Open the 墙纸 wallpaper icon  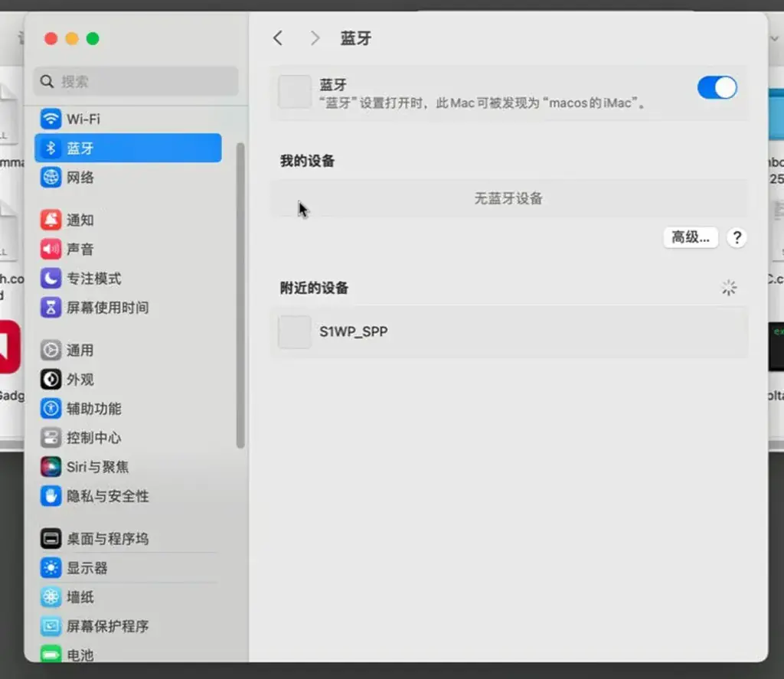pyautogui.click(x=51, y=597)
